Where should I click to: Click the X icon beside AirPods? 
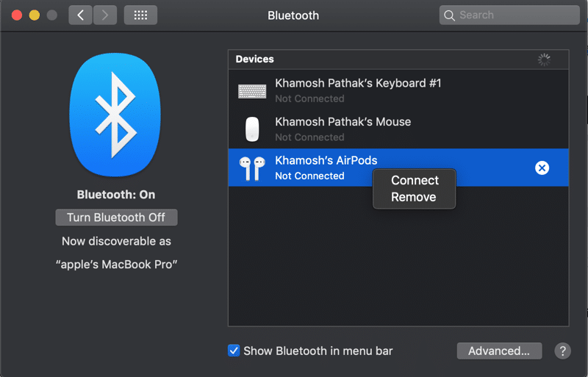pos(542,168)
